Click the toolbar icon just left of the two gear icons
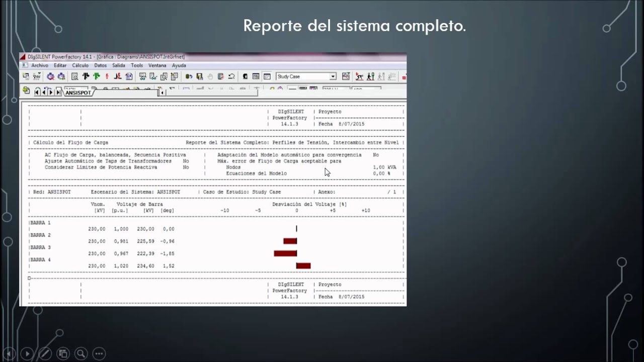Image resolution: width=644 pixels, height=362 pixels. pyautogui.click(x=37, y=76)
